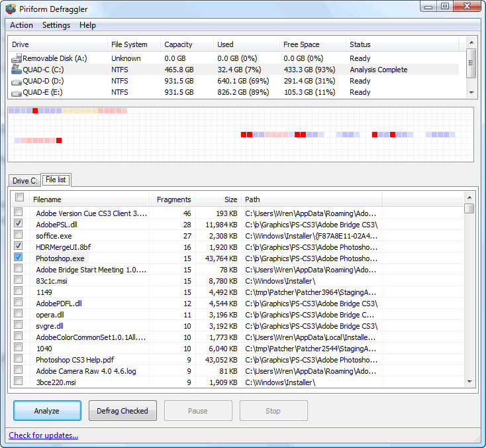Image resolution: width=486 pixels, height=448 pixels.
Task: Uncheck the HDRMergeUI.8bf checkbox
Action: [19, 246]
